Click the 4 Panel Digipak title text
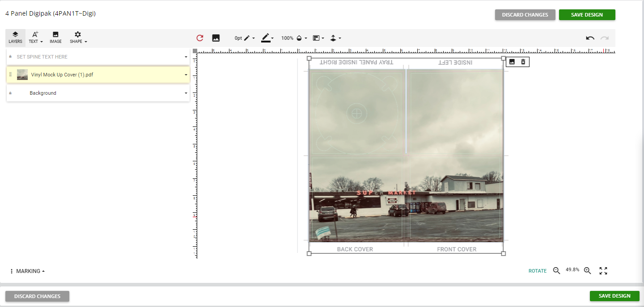Image resolution: width=644 pixels, height=307 pixels. (x=51, y=13)
